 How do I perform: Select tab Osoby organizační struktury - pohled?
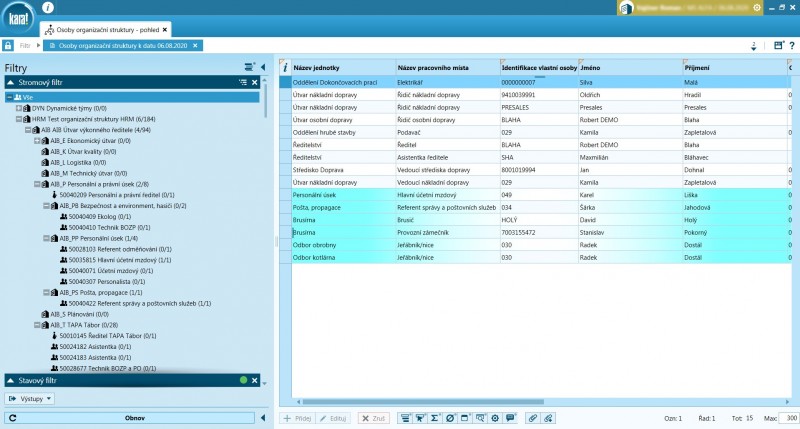tap(107, 29)
